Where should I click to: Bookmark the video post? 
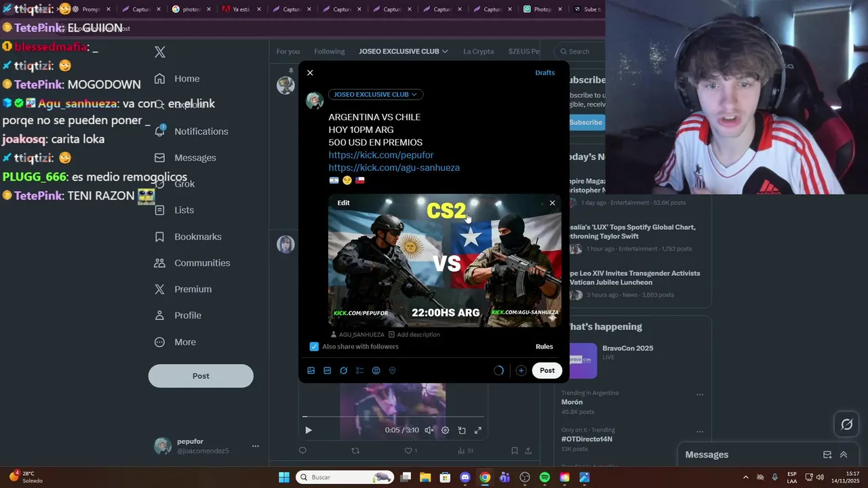click(x=515, y=451)
